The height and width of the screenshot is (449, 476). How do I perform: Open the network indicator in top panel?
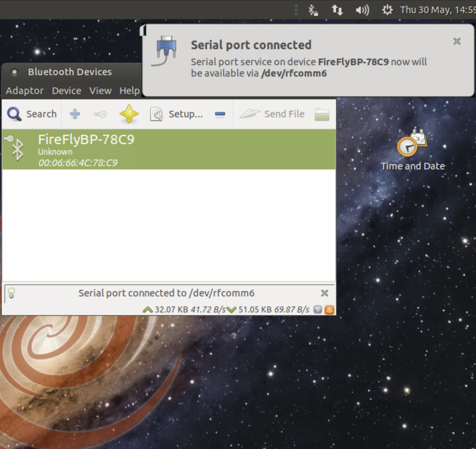click(337, 10)
